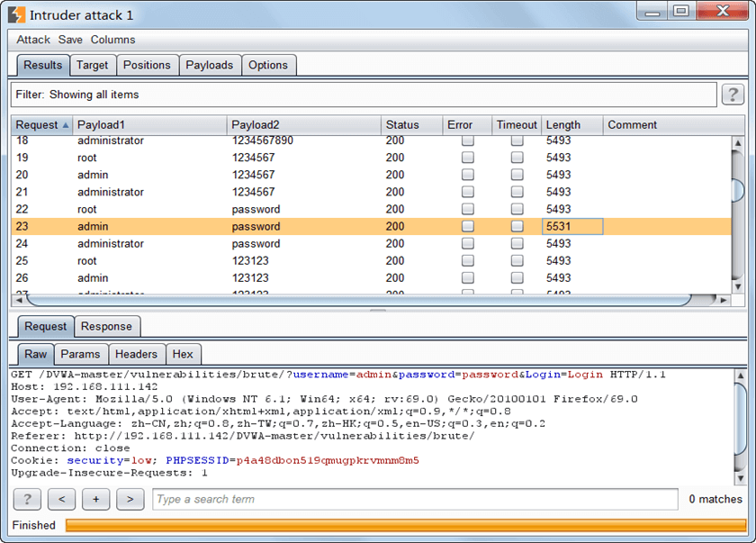The height and width of the screenshot is (543, 756).
Task: Click the PHPSESSID cookie value text
Action: (328, 460)
